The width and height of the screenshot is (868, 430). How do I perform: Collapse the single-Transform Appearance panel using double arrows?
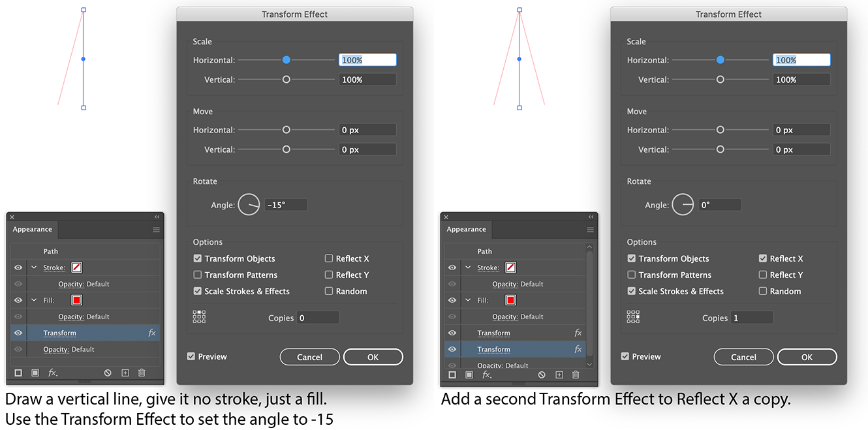coord(157,217)
